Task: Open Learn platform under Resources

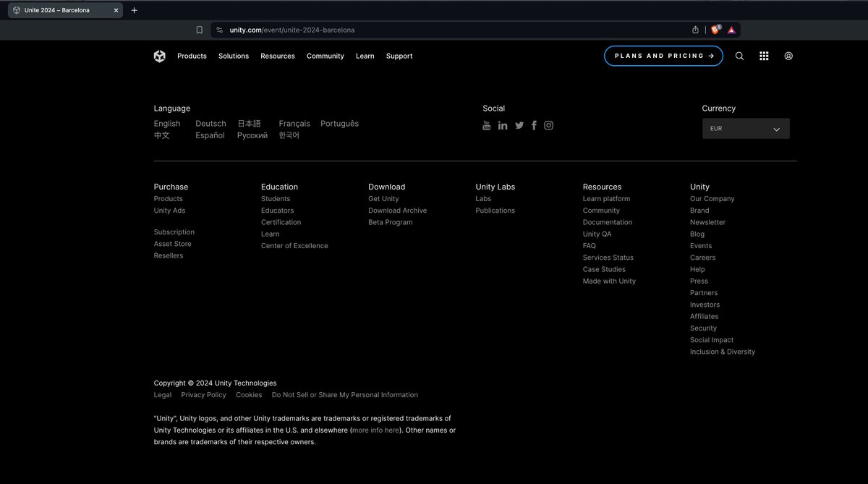Action: [x=606, y=199]
